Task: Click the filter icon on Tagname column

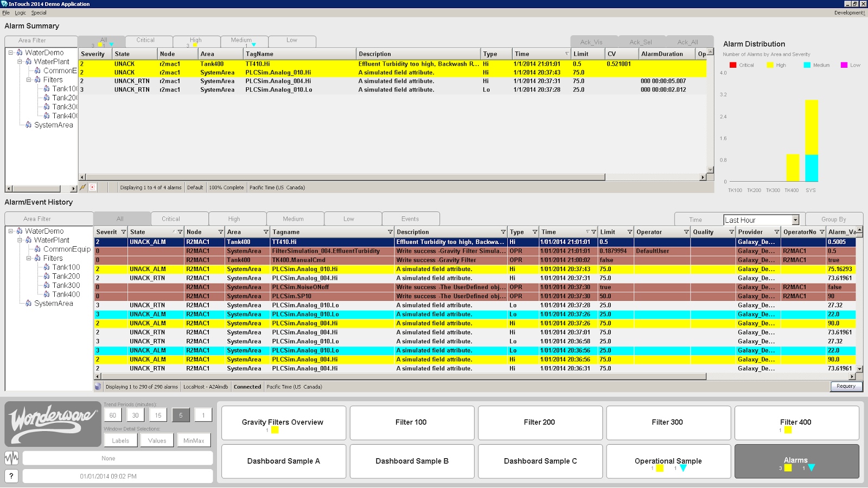Action: (x=390, y=232)
